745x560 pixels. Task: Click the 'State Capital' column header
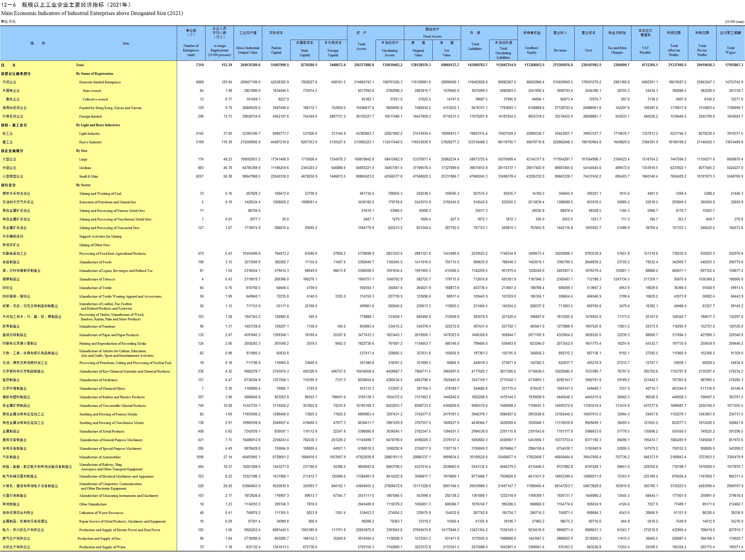(x=305, y=53)
